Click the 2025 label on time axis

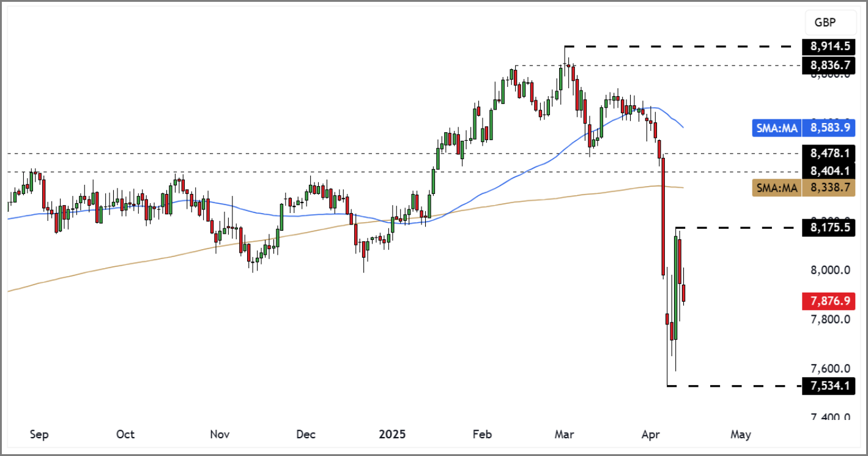[x=392, y=435]
